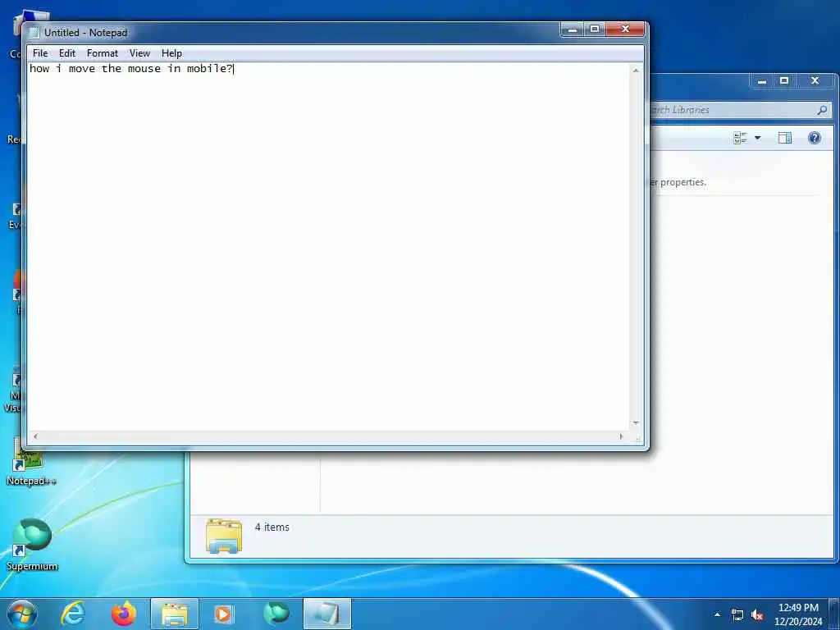Screen dimensions: 840x630
Task: Open the Format menu in Notepad
Action: click(103, 53)
